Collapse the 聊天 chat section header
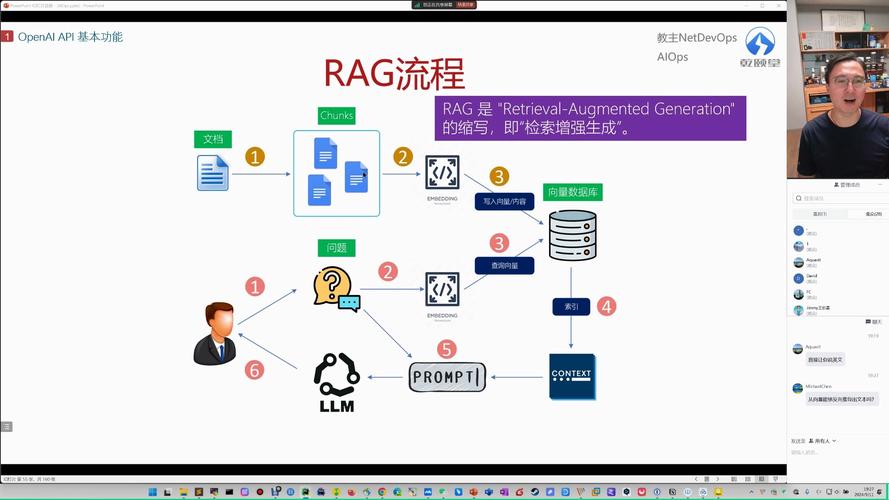This screenshot has height=500, width=889. [x=875, y=322]
